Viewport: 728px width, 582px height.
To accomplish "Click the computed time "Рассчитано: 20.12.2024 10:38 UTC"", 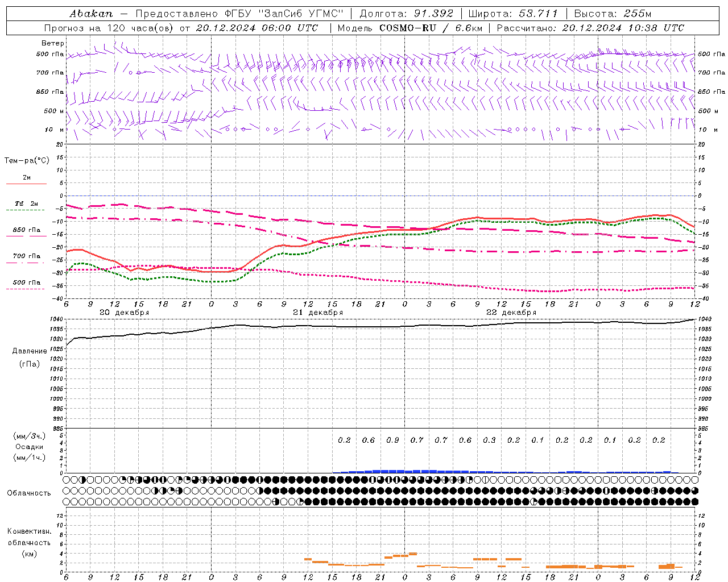I will pyautogui.click(x=590, y=28).
